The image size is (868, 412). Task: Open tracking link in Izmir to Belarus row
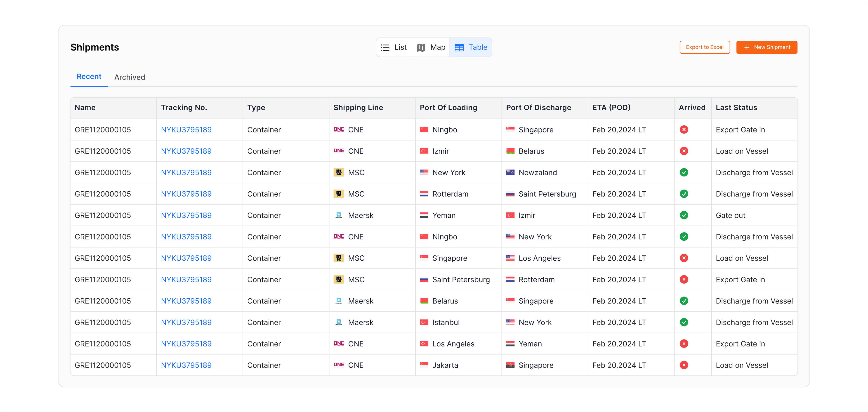186,151
